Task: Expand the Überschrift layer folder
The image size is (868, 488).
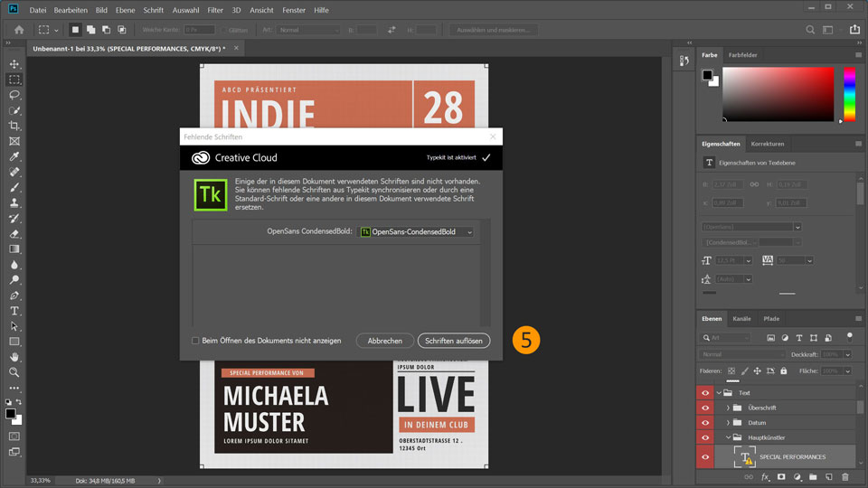Action: pyautogui.click(x=728, y=408)
